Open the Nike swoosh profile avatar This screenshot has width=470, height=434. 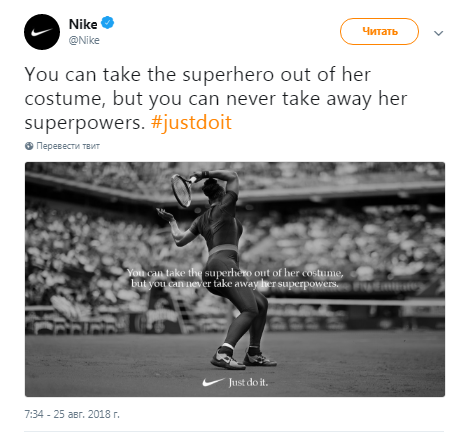(x=42, y=32)
